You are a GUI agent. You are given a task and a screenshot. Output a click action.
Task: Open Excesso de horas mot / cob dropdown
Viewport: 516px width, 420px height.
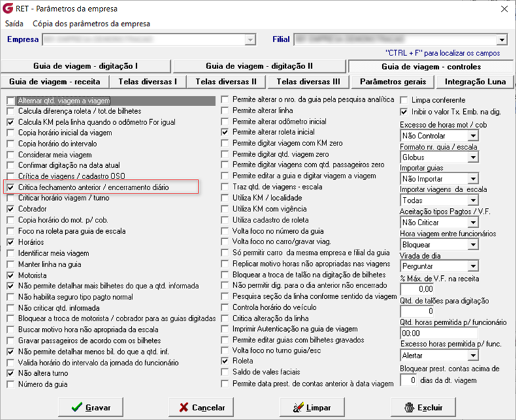(473, 136)
